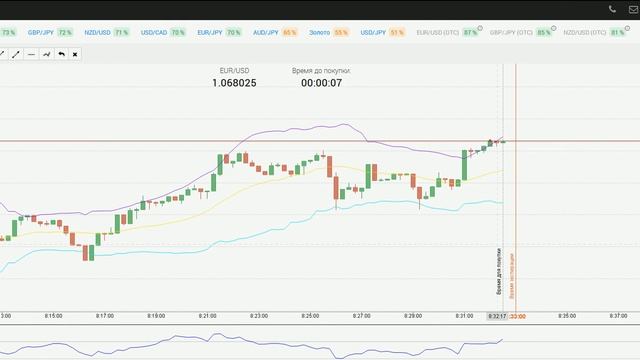Click the 8:29:00 time axis label
The width and height of the screenshot is (640, 360).
pyautogui.click(x=413, y=316)
